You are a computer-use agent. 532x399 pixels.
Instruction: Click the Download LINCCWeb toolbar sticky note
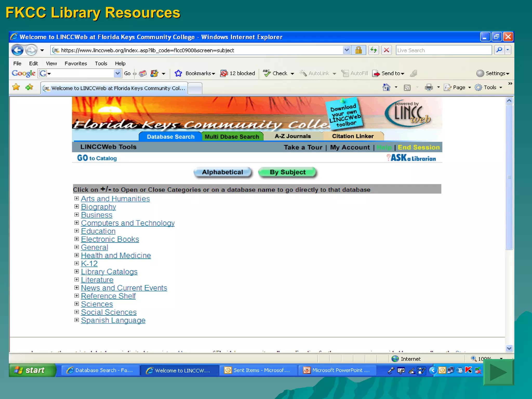[x=344, y=115]
